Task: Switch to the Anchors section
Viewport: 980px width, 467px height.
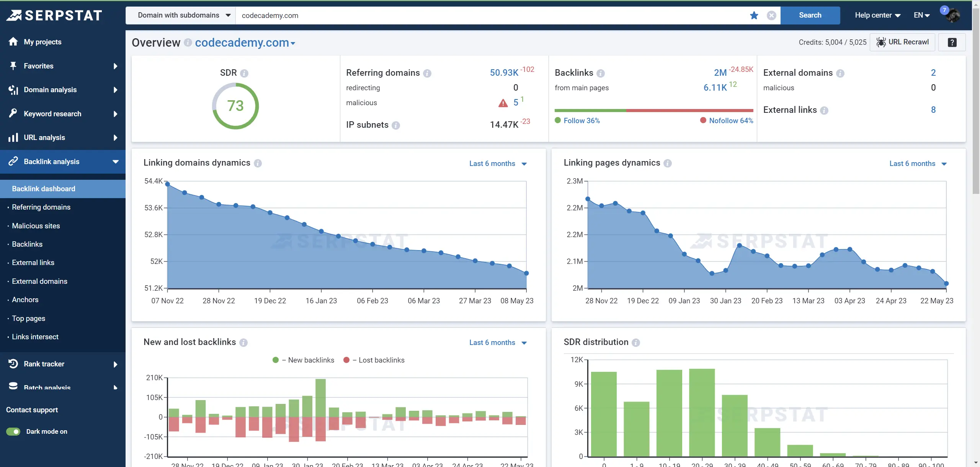Action: tap(25, 299)
